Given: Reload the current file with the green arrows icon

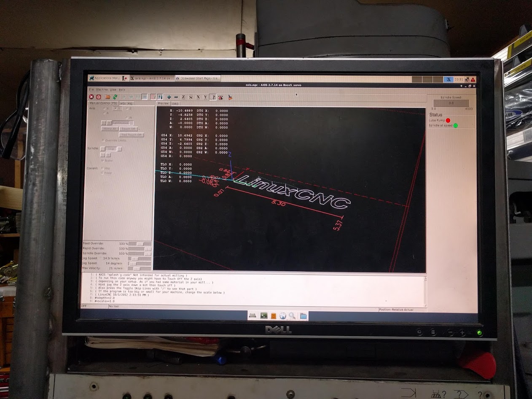Looking at the screenshot, I should [115, 97].
